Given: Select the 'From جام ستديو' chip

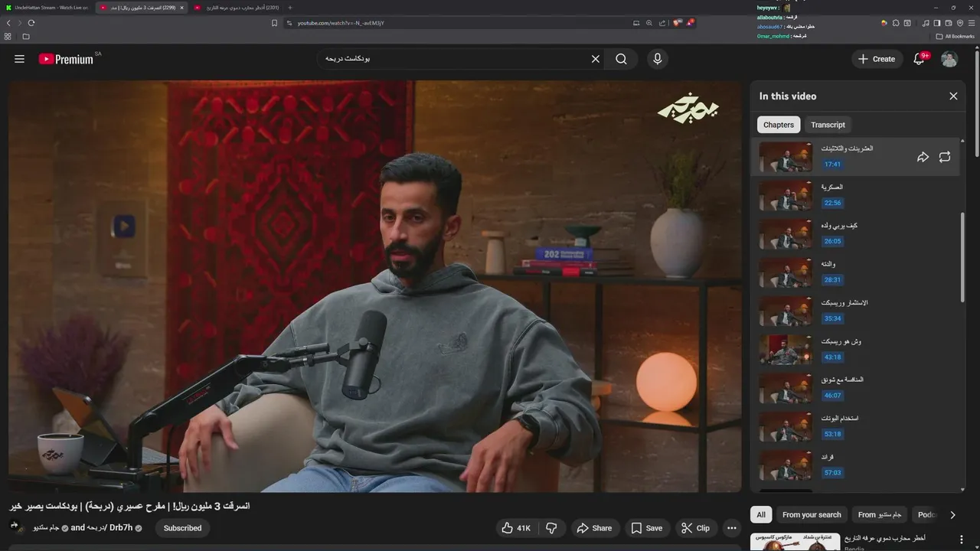Looking at the screenshot, I should (880, 515).
